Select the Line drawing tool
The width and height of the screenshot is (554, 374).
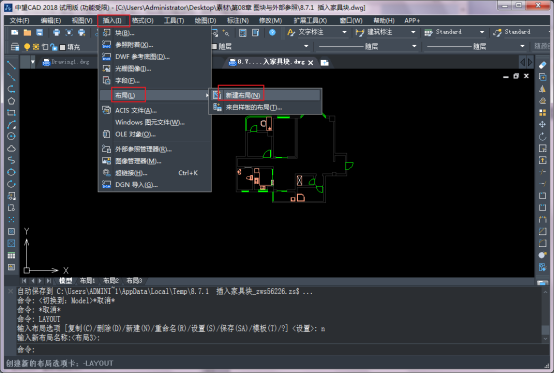coord(11,65)
